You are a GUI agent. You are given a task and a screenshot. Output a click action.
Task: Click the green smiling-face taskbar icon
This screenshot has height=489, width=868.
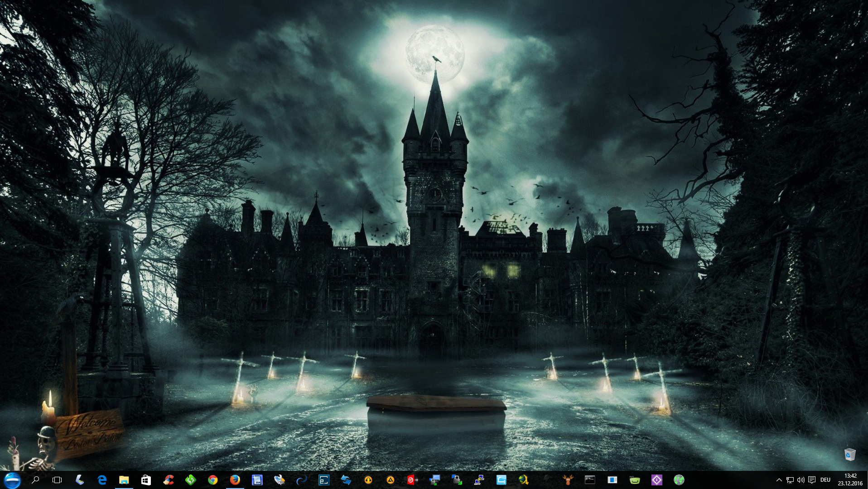coord(635,480)
